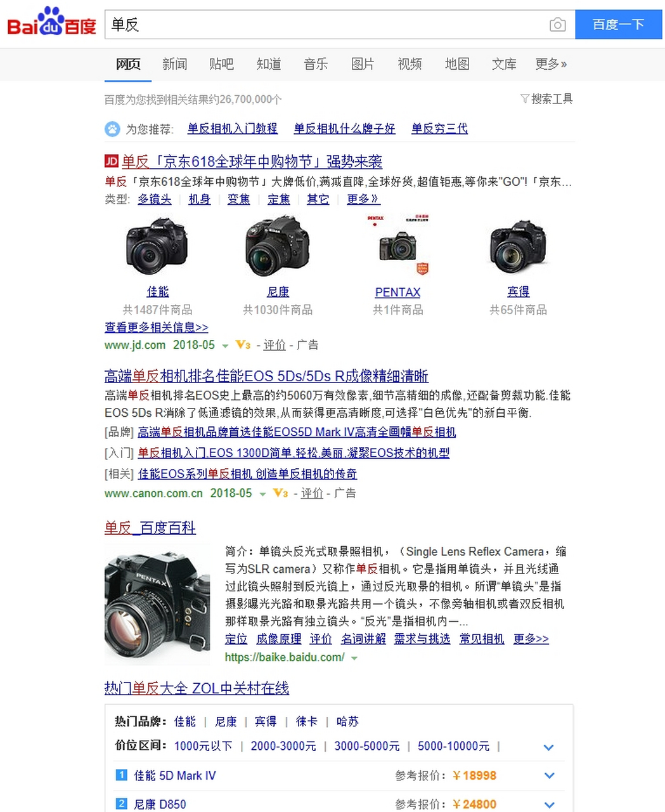Open camera image search icon
The width and height of the screenshot is (665, 812).
point(557,25)
